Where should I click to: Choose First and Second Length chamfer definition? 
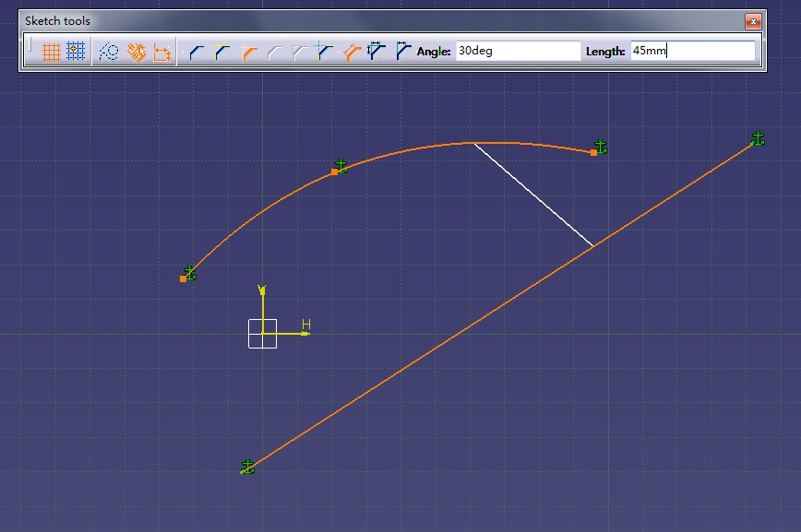[377, 51]
